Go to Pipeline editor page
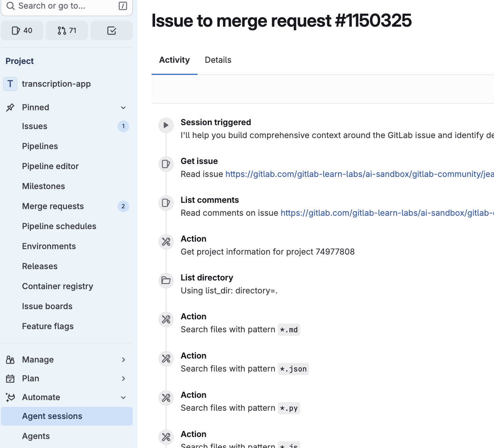494x448 pixels. 50,166
